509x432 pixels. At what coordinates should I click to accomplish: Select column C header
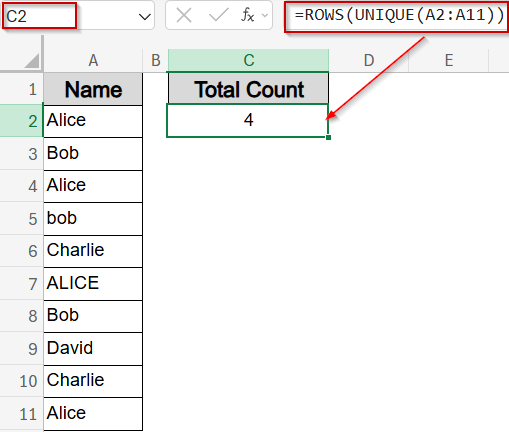[x=249, y=60]
